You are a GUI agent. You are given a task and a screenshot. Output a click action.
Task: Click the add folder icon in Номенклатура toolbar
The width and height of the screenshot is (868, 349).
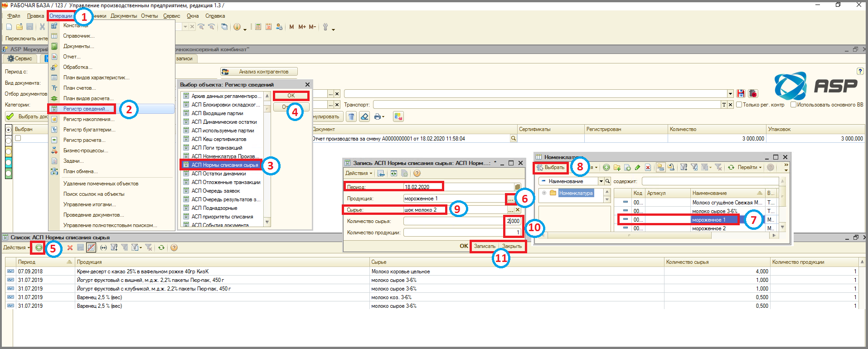(x=617, y=167)
